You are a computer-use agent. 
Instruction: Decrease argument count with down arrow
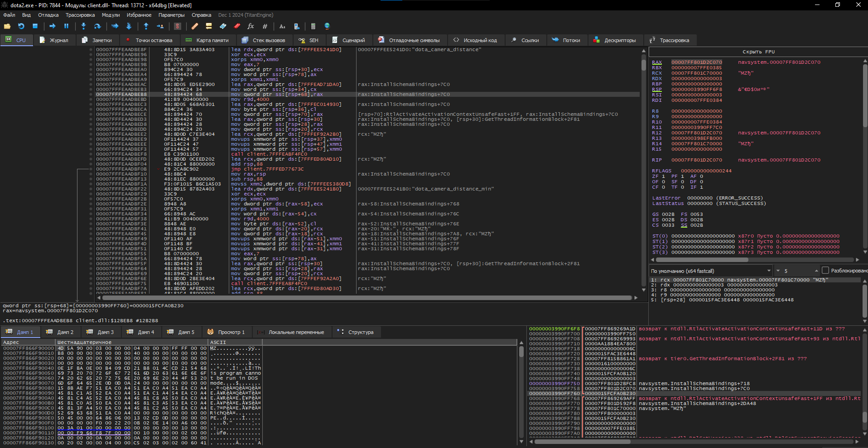click(778, 271)
